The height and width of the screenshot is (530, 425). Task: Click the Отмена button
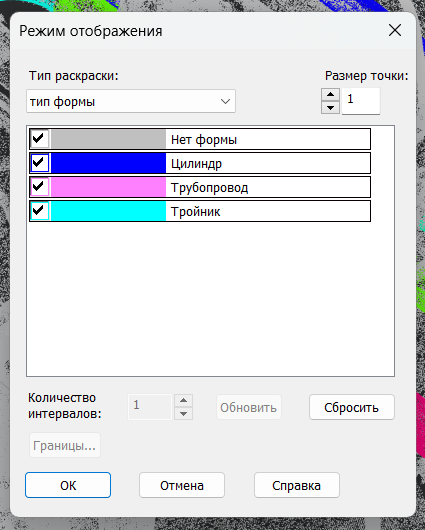click(182, 485)
